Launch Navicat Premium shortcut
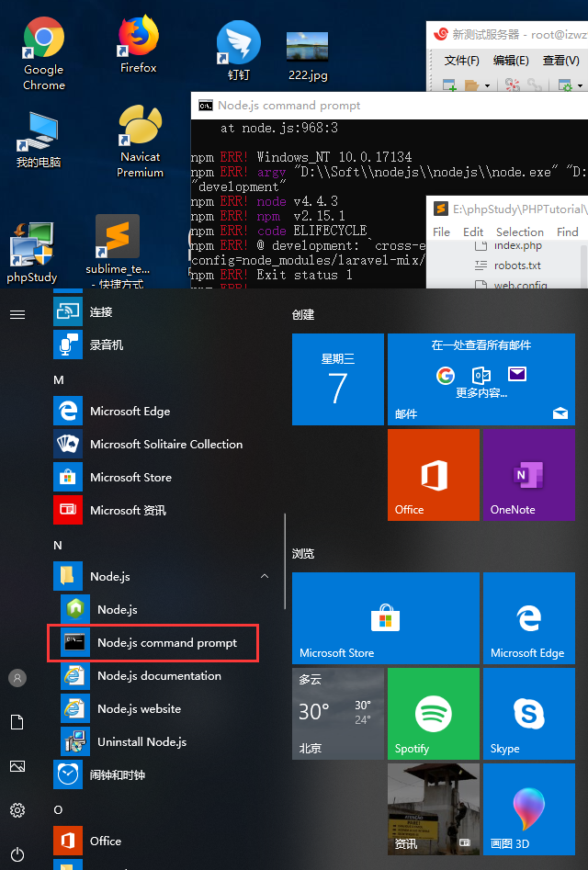Viewport: 588px width, 870px height. point(140,141)
